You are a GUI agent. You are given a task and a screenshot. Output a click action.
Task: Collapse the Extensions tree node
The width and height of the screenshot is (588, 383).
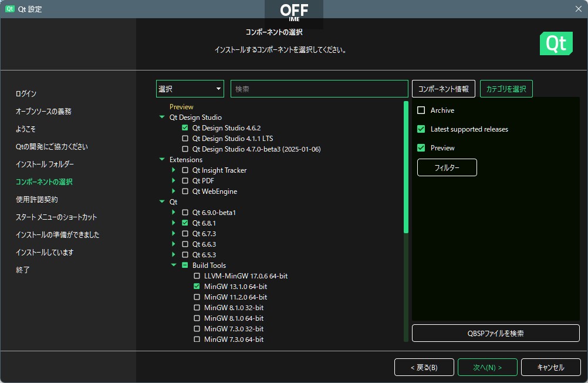162,159
